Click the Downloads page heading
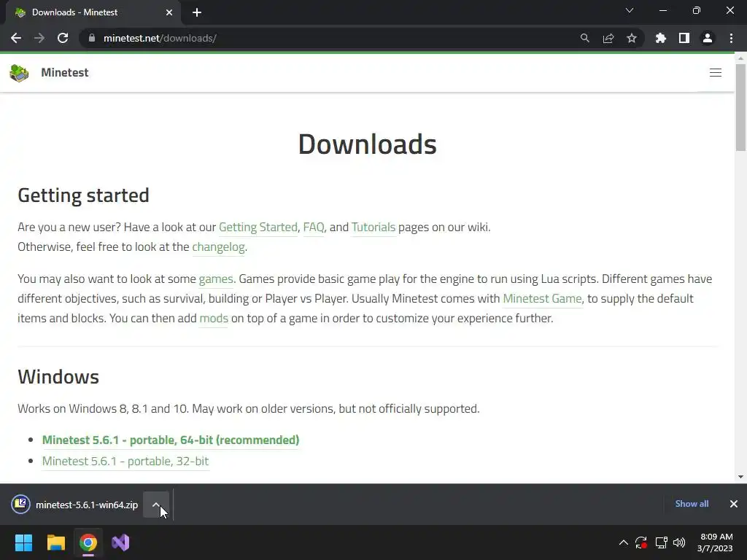747x560 pixels. click(x=368, y=144)
